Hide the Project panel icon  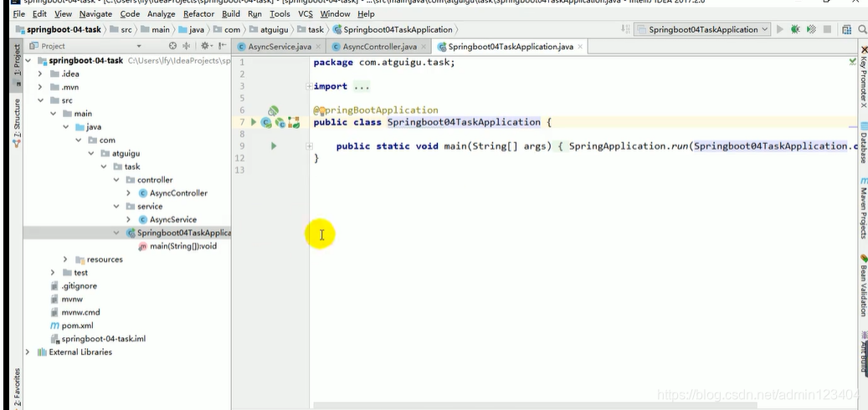[222, 46]
